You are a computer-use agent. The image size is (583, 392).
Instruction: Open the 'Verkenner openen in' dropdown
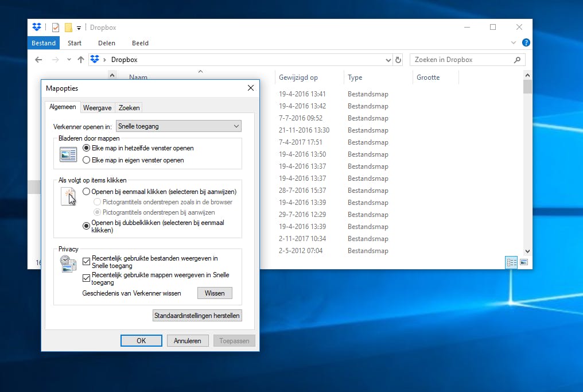[x=178, y=126]
